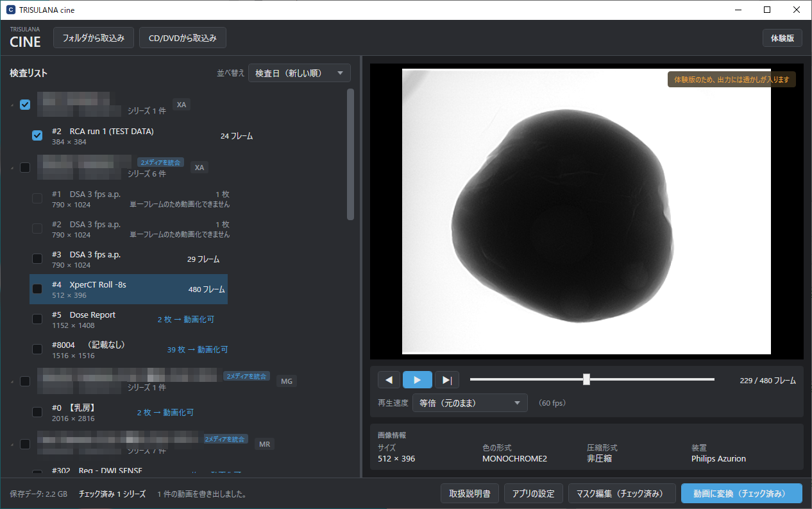Select the #4 XperCT Roll -8s row
The width and height of the screenshot is (812, 509).
tap(128, 289)
